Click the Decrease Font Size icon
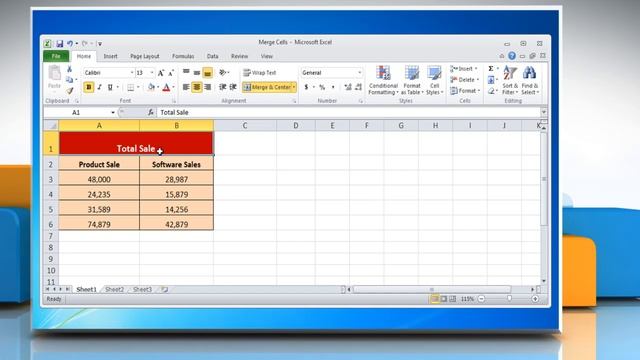This screenshot has width=640, height=360. click(171, 73)
